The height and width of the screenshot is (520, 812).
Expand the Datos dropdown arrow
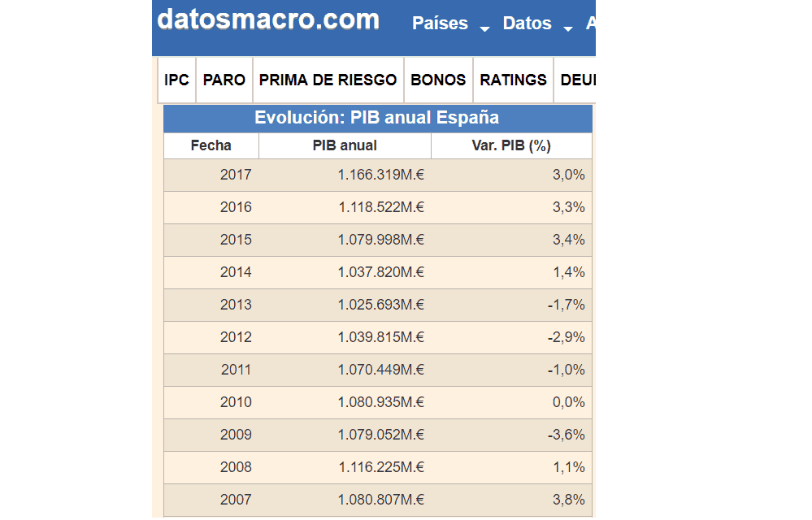pos(568,29)
